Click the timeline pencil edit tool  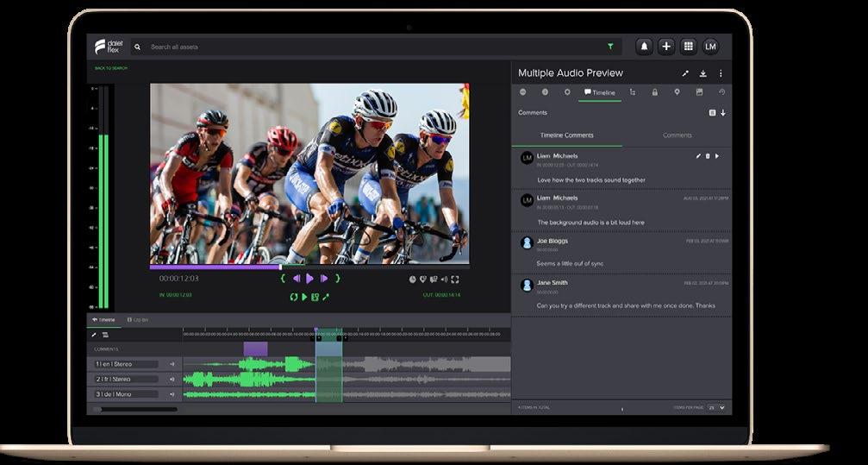[x=94, y=335]
